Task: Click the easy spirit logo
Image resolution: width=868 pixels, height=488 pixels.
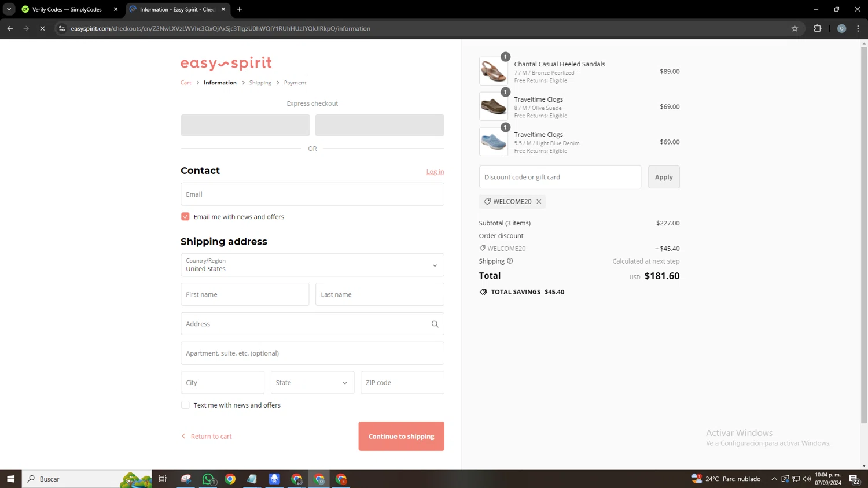Action: 226,63
